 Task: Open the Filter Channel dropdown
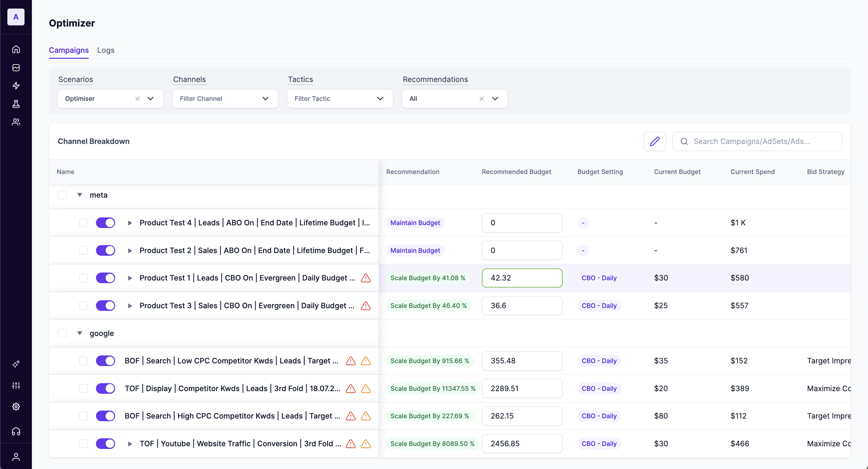pyautogui.click(x=225, y=99)
